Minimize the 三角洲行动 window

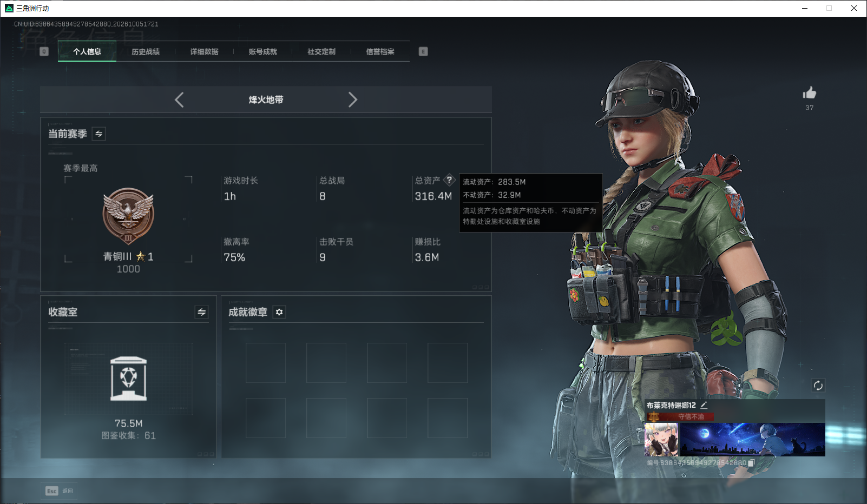coord(805,8)
